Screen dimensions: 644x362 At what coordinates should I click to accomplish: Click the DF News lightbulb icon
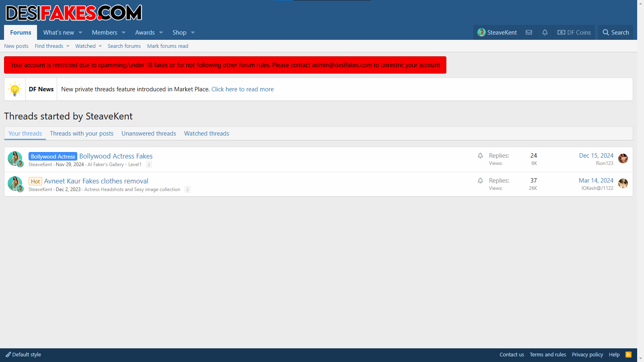pos(15,89)
